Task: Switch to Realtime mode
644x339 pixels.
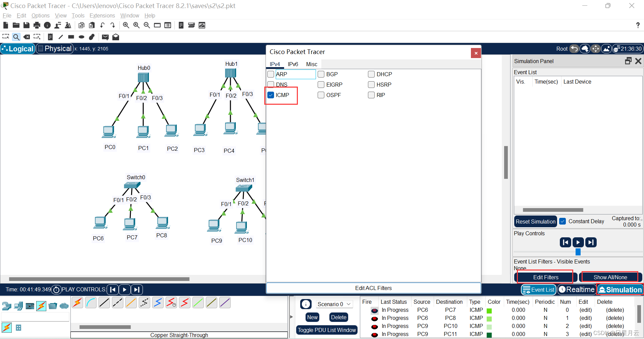Action: pos(577,290)
